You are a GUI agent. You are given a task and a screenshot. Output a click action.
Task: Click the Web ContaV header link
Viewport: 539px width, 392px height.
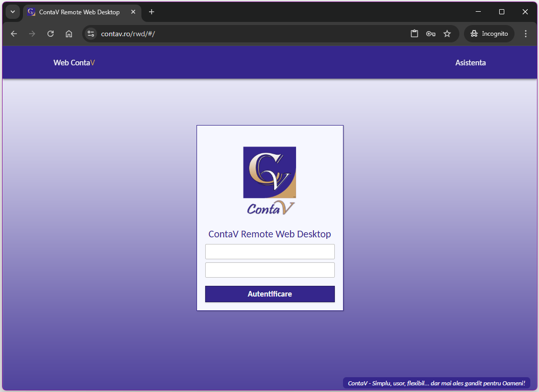74,63
